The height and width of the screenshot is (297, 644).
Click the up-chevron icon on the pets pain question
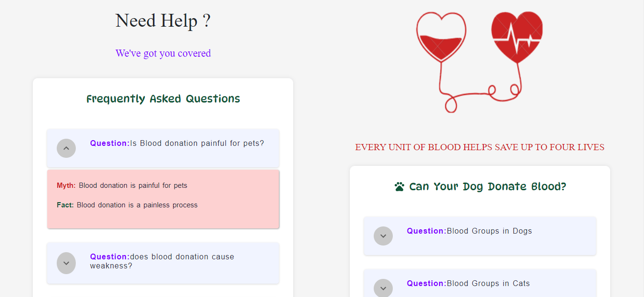[66, 148]
